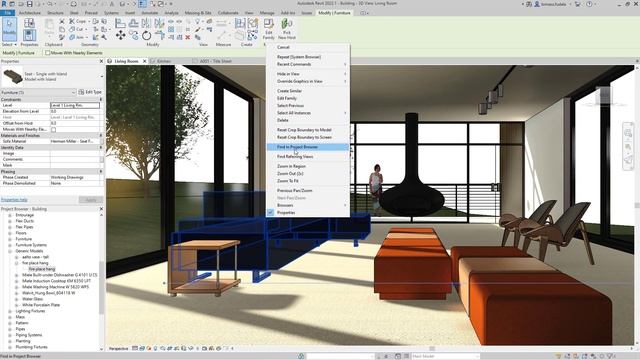
Task: Check Moves With Nearby Elements in options bar
Action: [x=47, y=53]
